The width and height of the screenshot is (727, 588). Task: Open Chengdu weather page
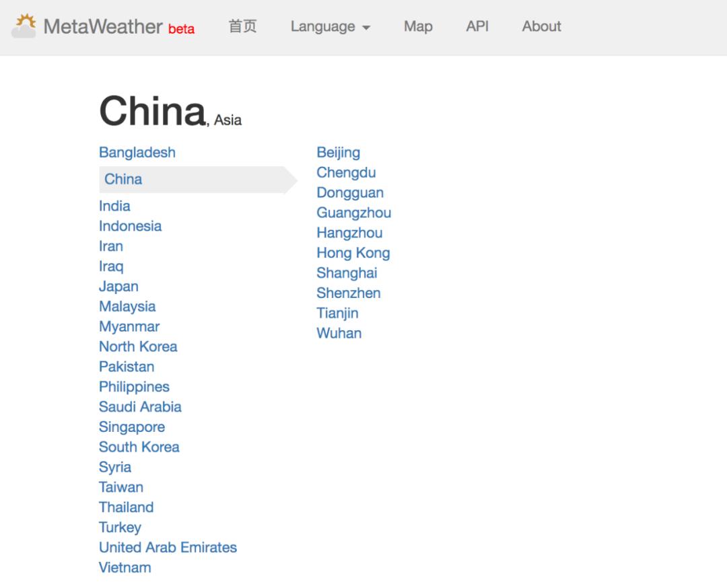tap(347, 172)
